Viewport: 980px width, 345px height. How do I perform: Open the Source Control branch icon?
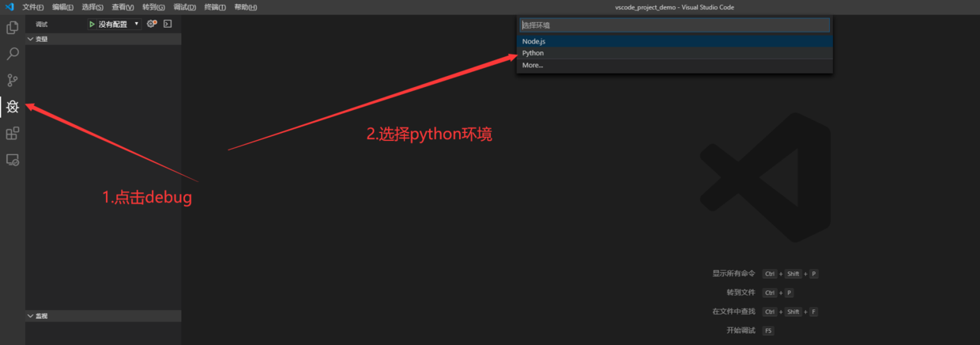coord(12,80)
